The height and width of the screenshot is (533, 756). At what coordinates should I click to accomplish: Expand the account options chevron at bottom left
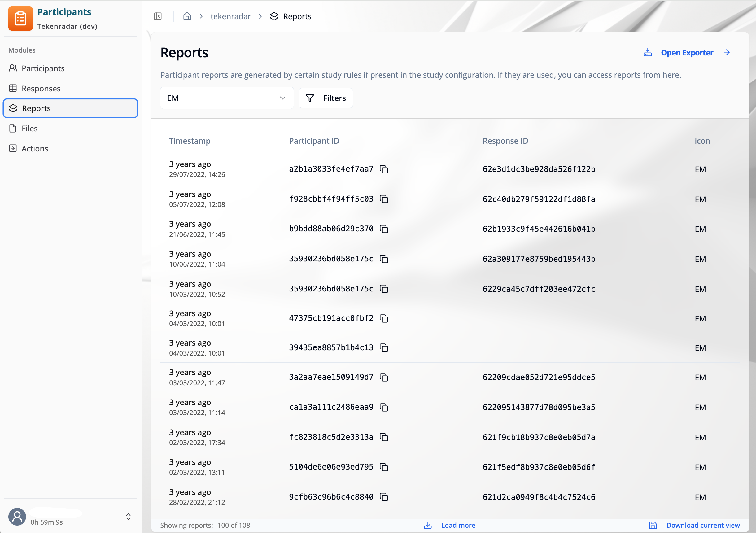click(x=128, y=517)
